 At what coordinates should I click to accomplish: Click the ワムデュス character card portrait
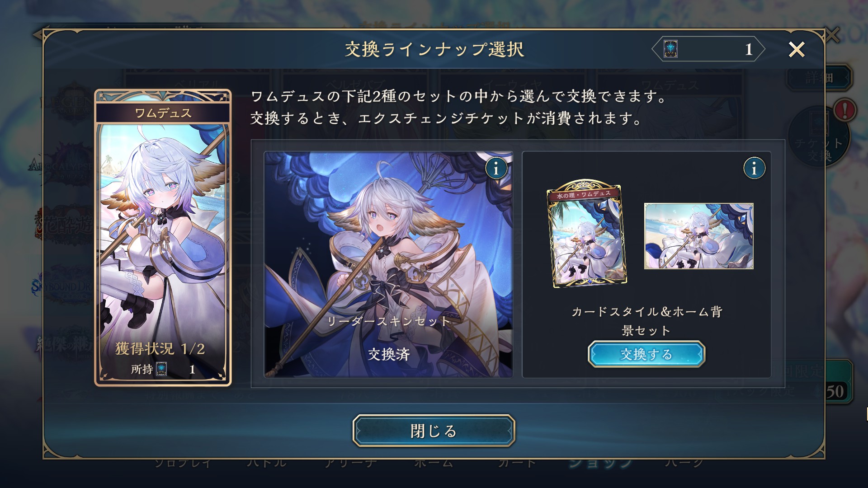[x=163, y=238]
